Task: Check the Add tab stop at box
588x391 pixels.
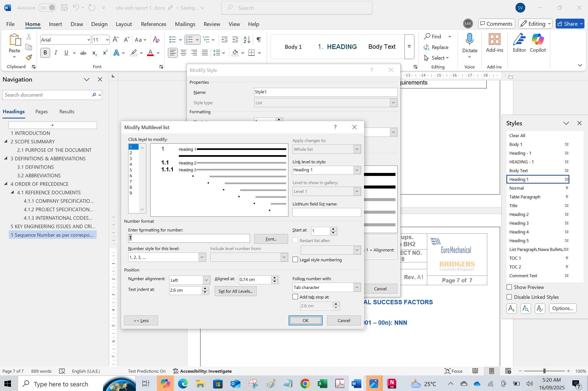Action: (x=295, y=297)
